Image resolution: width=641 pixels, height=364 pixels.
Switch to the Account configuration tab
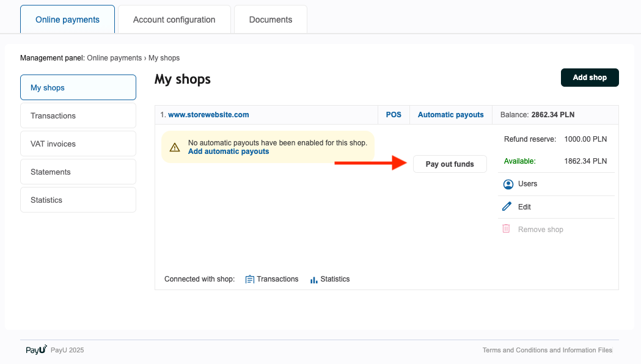coord(174,19)
